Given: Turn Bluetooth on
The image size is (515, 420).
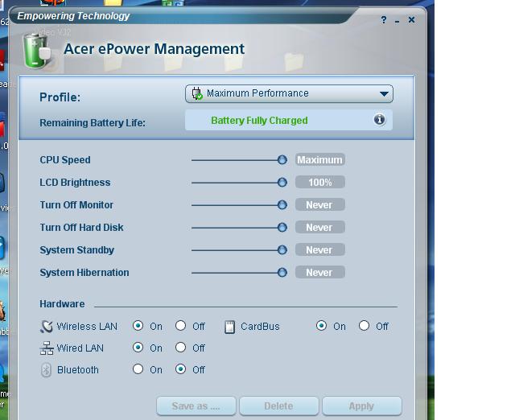Looking at the screenshot, I should click(138, 369).
